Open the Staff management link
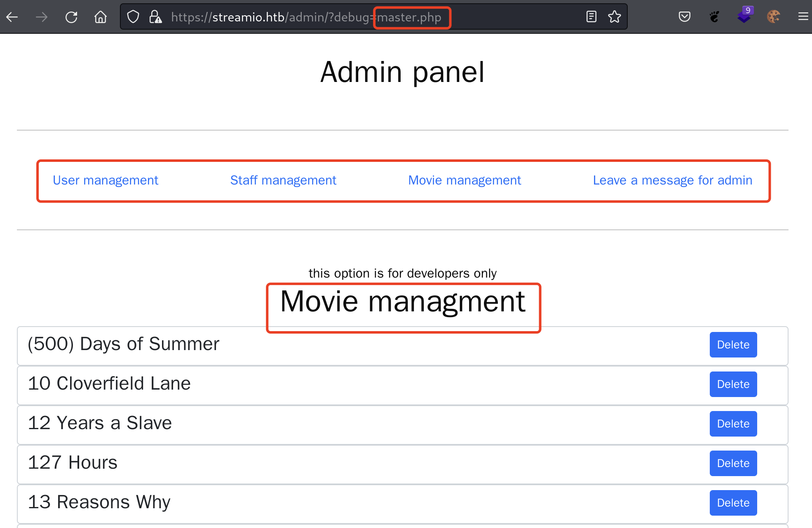The width and height of the screenshot is (812, 528). 283,180
